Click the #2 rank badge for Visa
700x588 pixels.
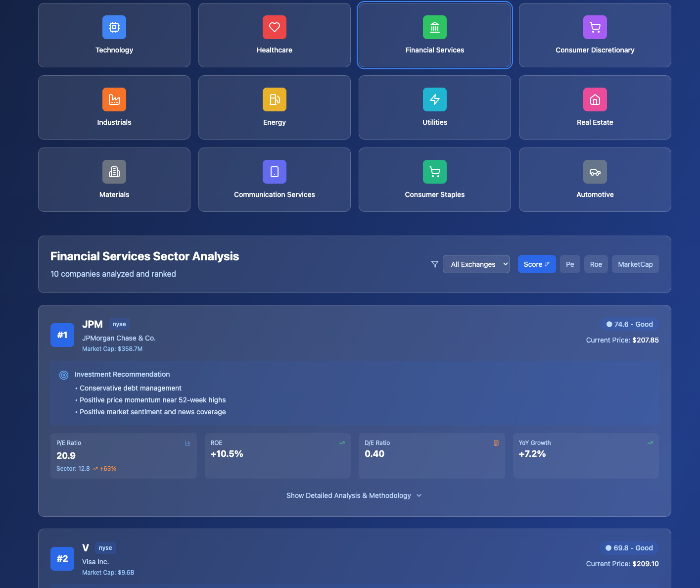click(x=62, y=559)
